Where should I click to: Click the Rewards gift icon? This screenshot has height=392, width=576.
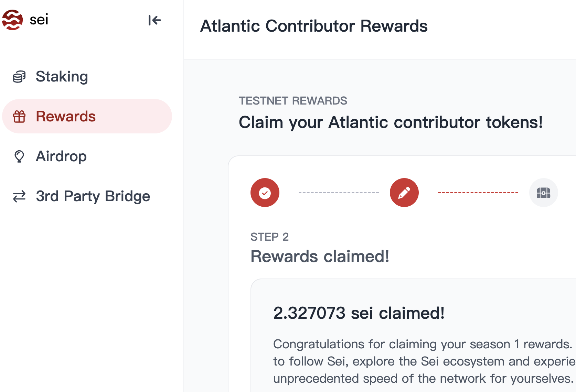pyautogui.click(x=19, y=117)
